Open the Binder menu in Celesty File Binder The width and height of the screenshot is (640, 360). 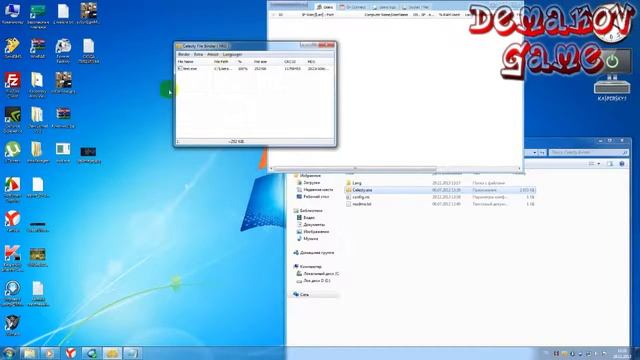tap(184, 54)
